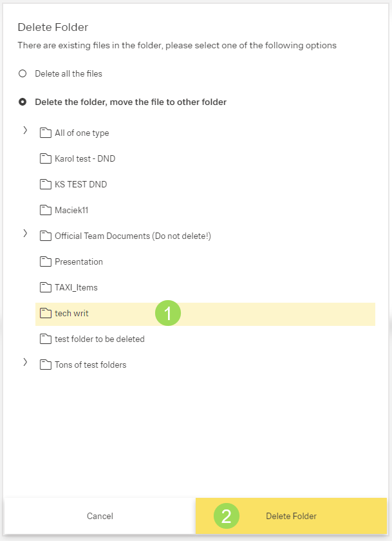This screenshot has width=392, height=541.
Task: Choose the Presentation folder name
Action: point(79,261)
